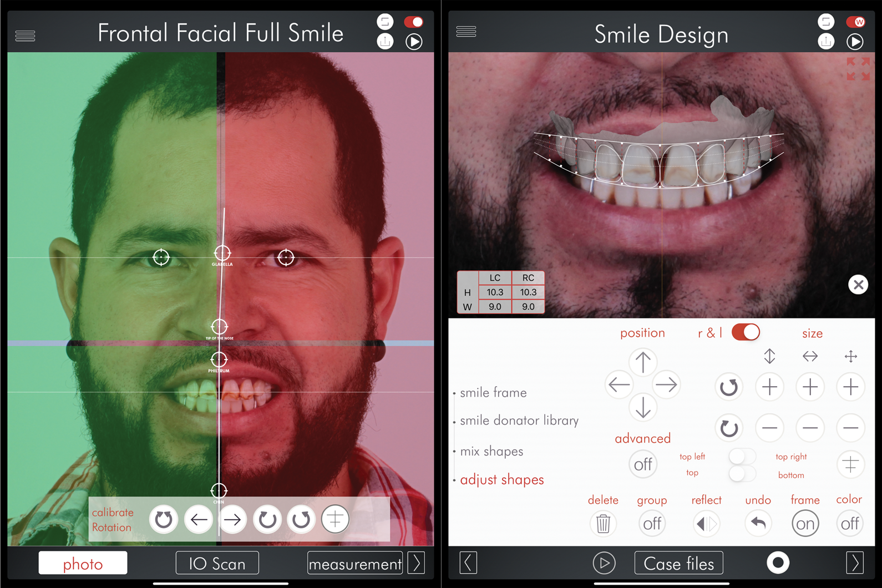Close the smile overlay with X button
Viewport: 882px width, 588px height.
(x=858, y=285)
